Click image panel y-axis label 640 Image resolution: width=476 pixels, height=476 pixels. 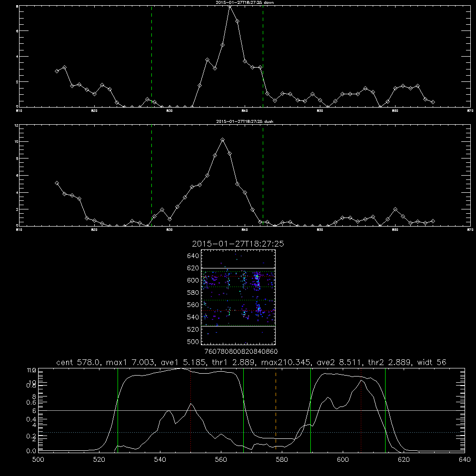pos(193,256)
